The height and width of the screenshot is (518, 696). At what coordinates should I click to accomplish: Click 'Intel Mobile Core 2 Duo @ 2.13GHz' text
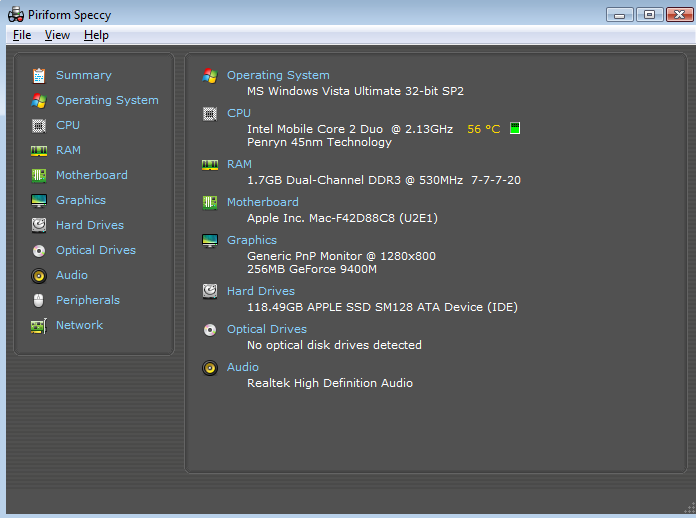pos(350,129)
